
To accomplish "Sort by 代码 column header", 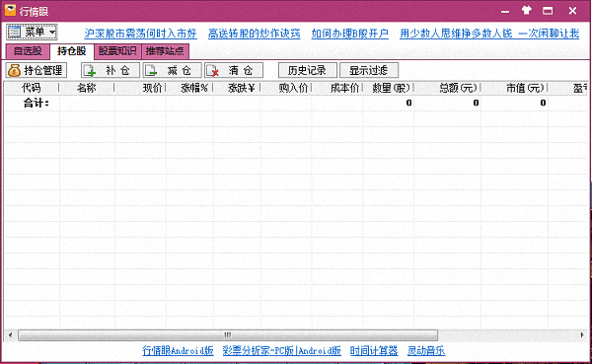I will point(32,88).
